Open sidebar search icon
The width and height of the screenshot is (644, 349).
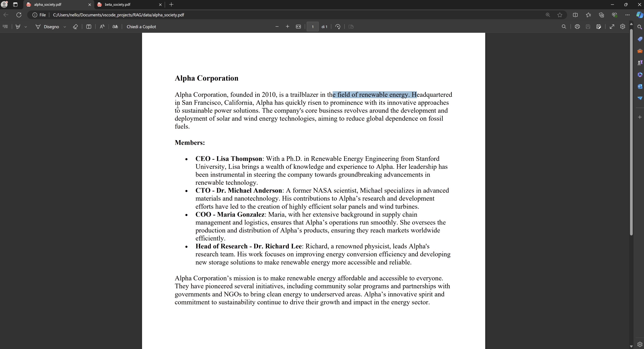pyautogui.click(x=640, y=27)
